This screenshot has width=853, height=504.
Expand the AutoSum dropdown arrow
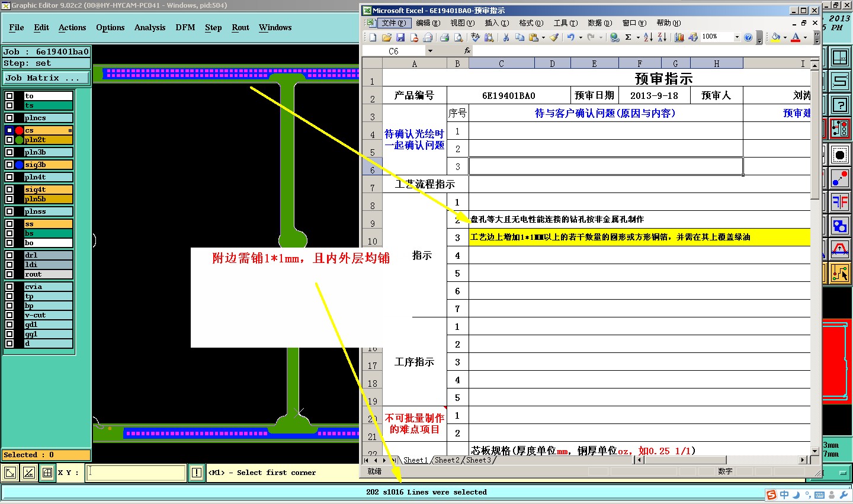click(x=638, y=37)
